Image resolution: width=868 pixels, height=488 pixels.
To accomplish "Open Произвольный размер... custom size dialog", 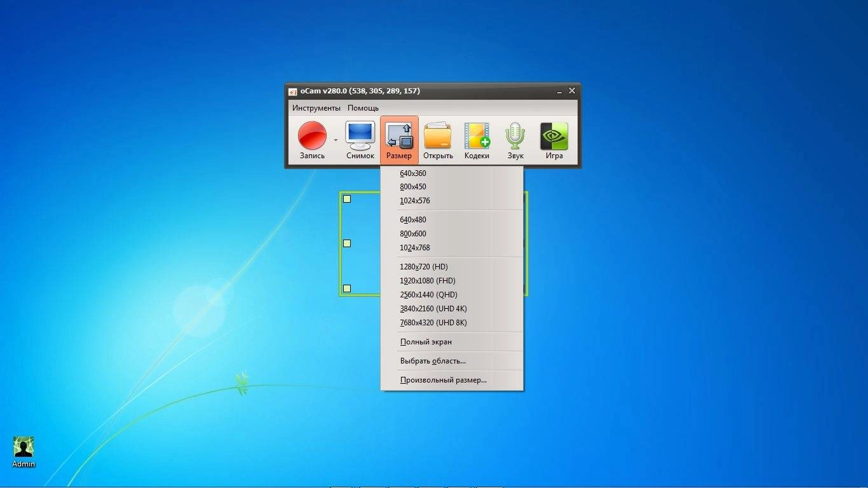I will coord(452,380).
